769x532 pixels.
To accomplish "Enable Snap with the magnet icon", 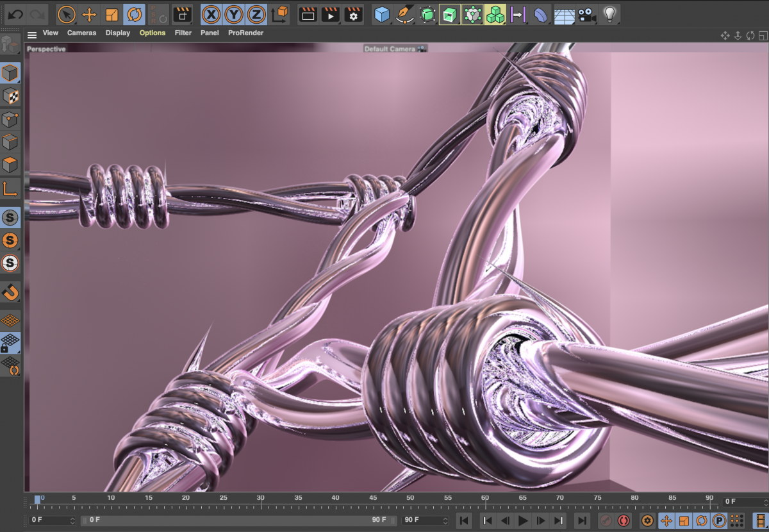I will pyautogui.click(x=10, y=292).
